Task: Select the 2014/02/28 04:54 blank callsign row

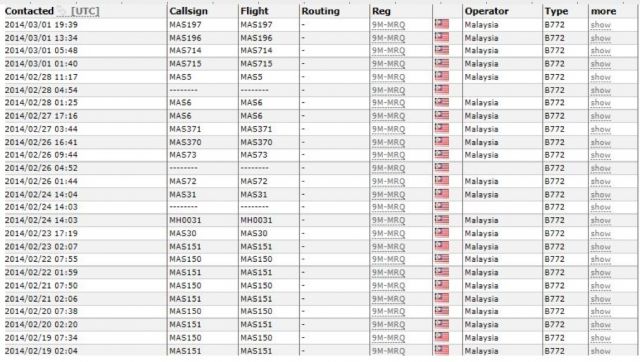Action: [x=320, y=90]
